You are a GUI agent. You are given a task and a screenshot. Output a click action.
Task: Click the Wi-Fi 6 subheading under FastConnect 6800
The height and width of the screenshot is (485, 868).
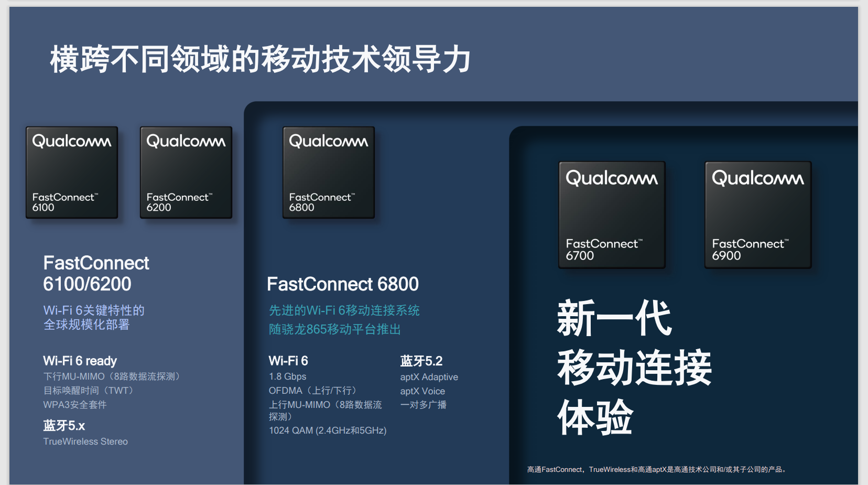point(288,361)
